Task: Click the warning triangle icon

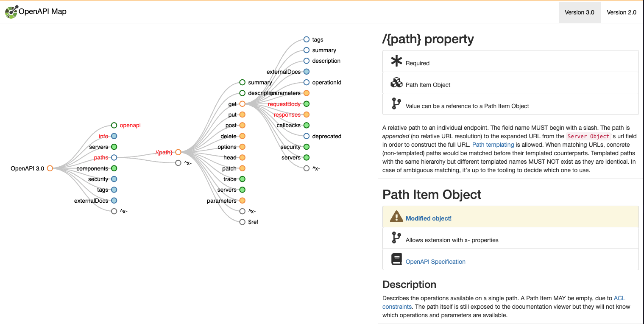Action: pos(396,217)
